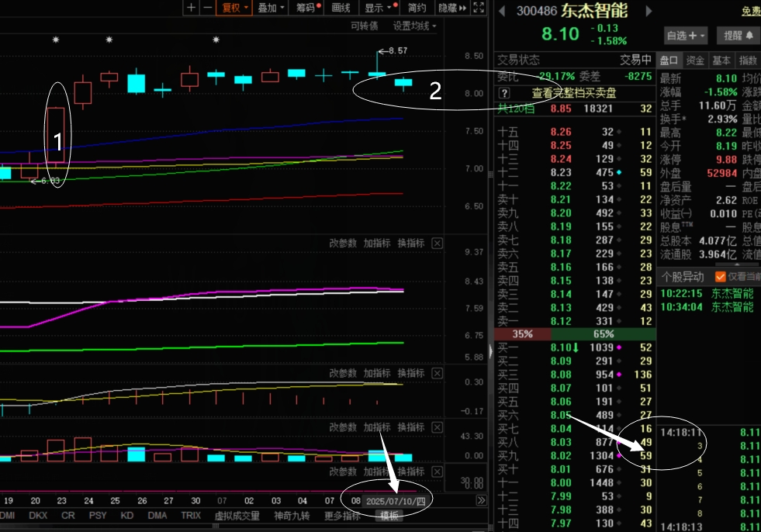This screenshot has height=532, width=761.
Task: Click the 8.57 high price label
Action: click(398, 50)
